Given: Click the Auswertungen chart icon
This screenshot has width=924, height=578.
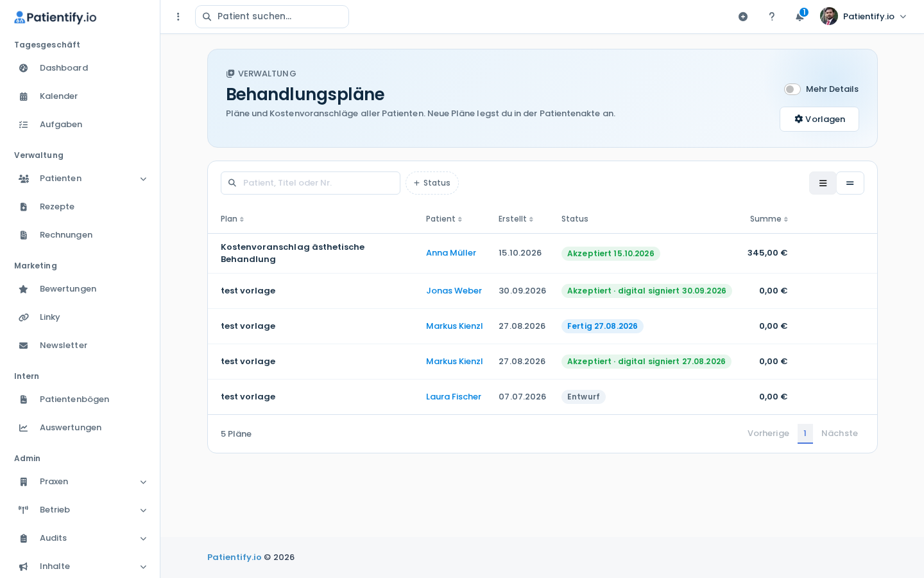Looking at the screenshot, I should coord(24,428).
